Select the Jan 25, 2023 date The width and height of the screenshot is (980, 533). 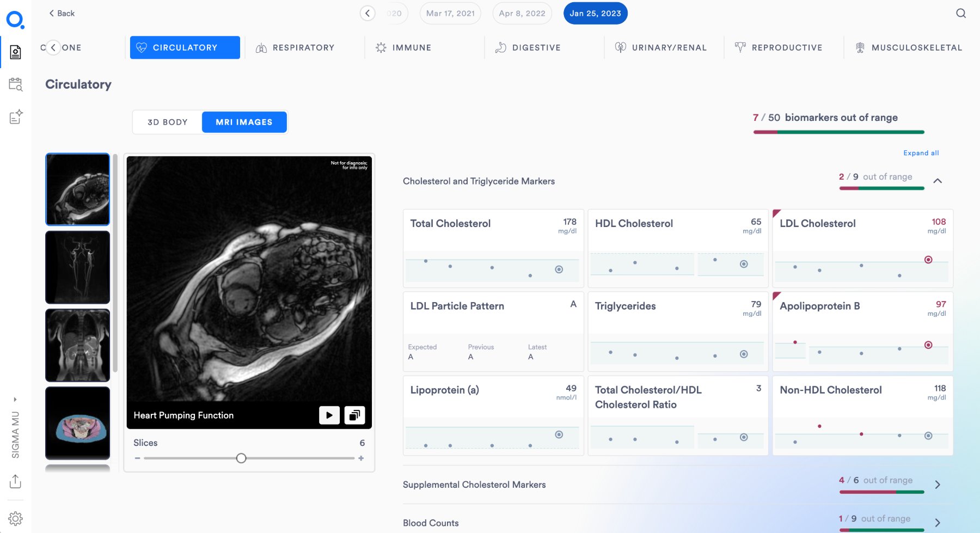pyautogui.click(x=595, y=13)
